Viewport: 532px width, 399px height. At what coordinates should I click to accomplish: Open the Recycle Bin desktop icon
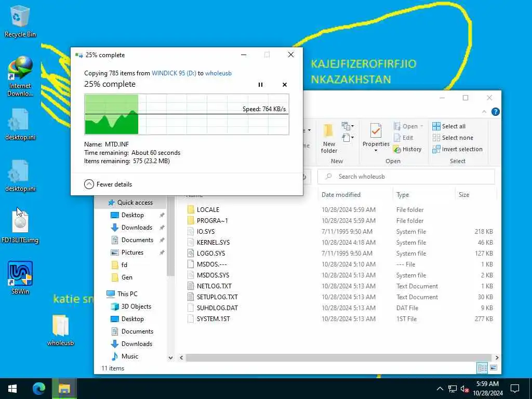[20, 21]
